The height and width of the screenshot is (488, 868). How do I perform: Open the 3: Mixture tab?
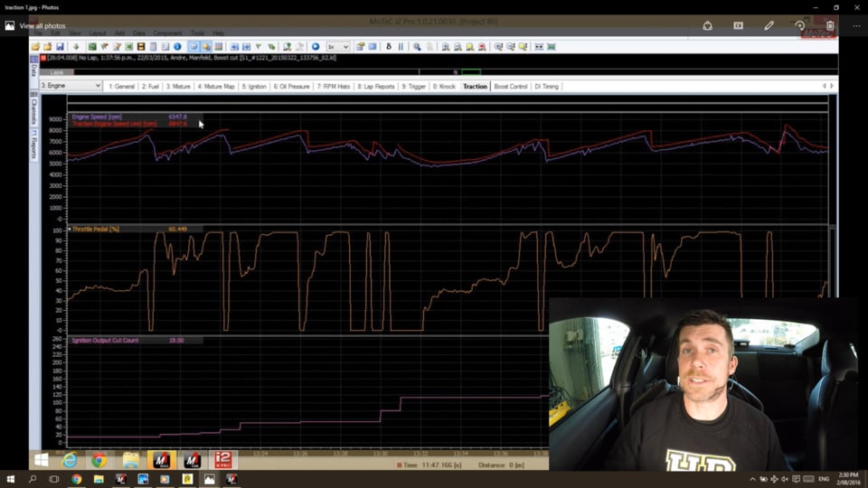coord(178,87)
